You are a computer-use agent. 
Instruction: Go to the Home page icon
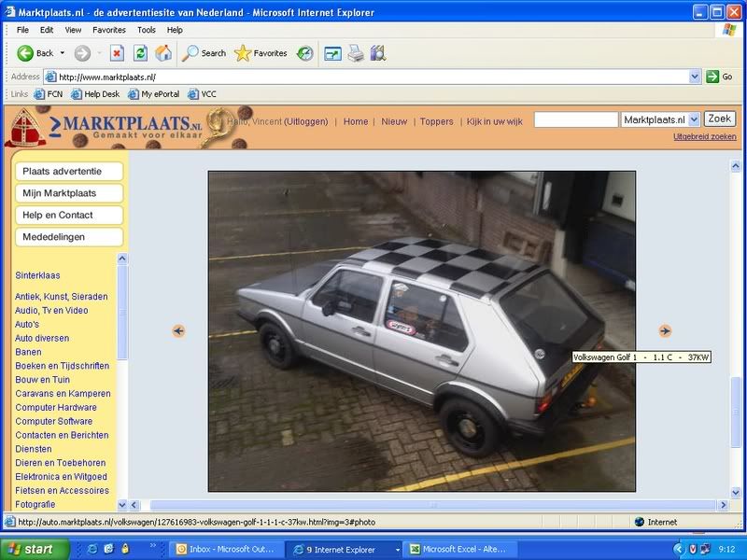tap(163, 53)
